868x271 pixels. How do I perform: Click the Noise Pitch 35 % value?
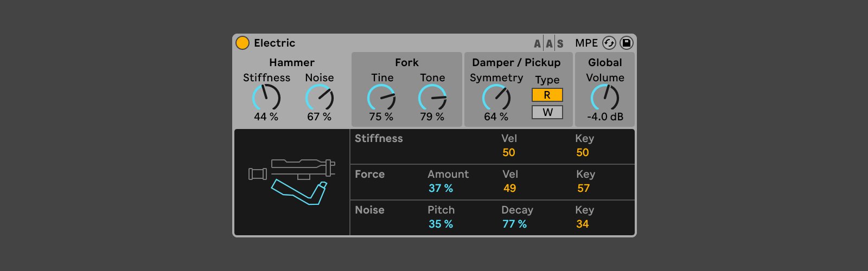pyautogui.click(x=441, y=224)
